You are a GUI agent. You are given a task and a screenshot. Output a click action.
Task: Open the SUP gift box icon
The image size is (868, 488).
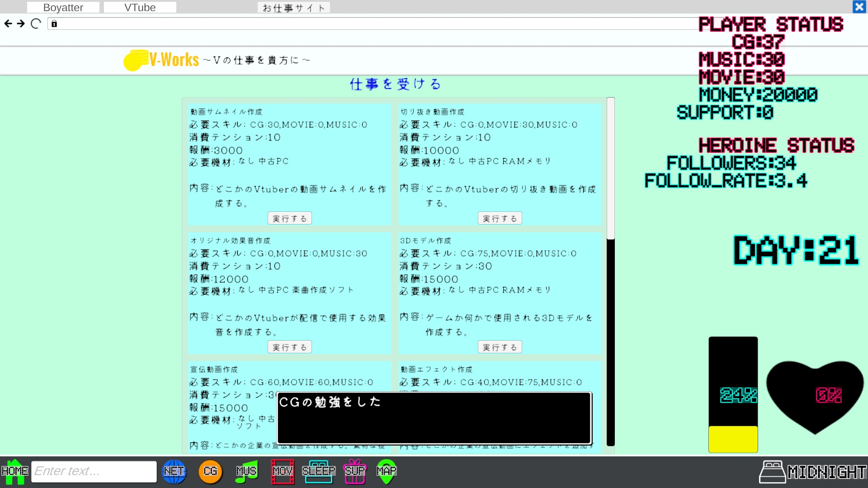(355, 471)
